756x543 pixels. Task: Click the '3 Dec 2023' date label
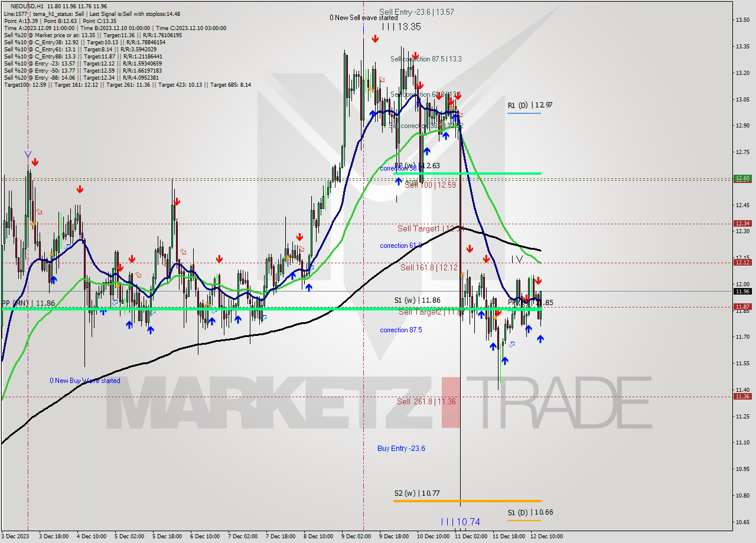(x=15, y=537)
